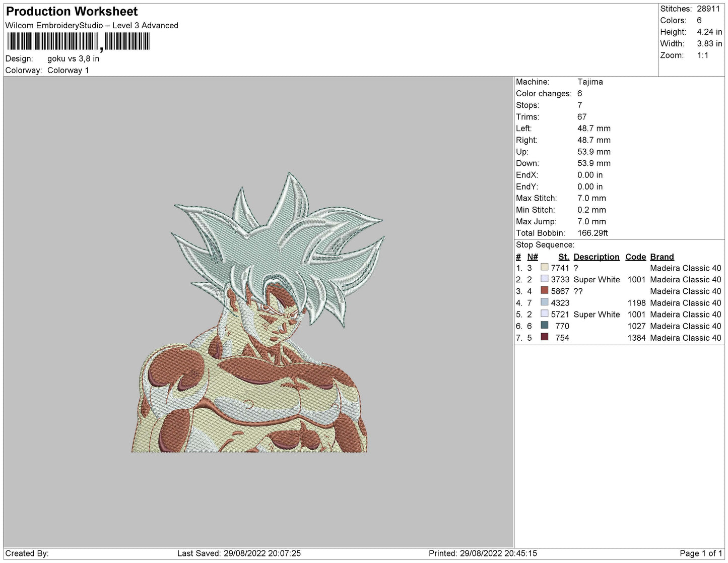728x563 pixels.
Task: Click the 'Stop Sequence:' heading
Action: pyautogui.click(x=545, y=244)
